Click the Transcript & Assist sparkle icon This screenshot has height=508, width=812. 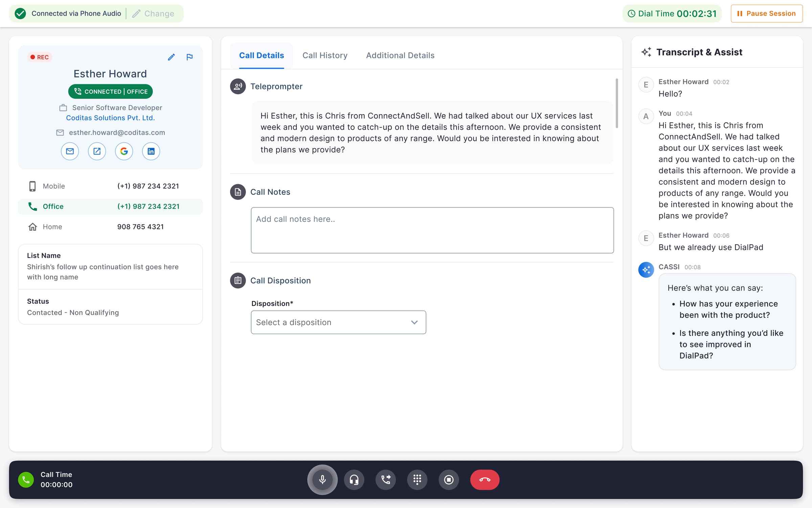[646, 52]
